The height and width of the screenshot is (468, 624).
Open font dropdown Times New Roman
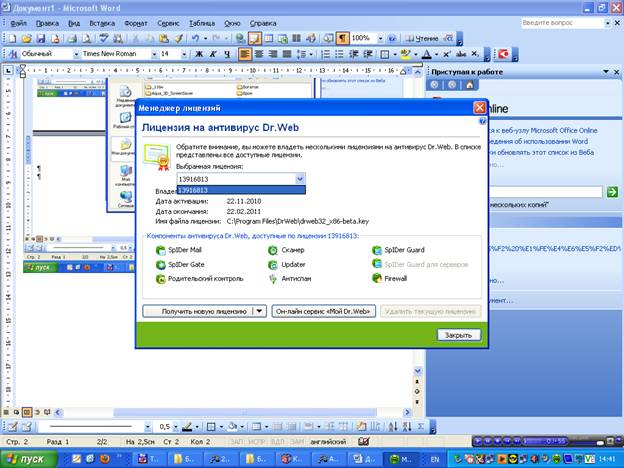(154, 54)
